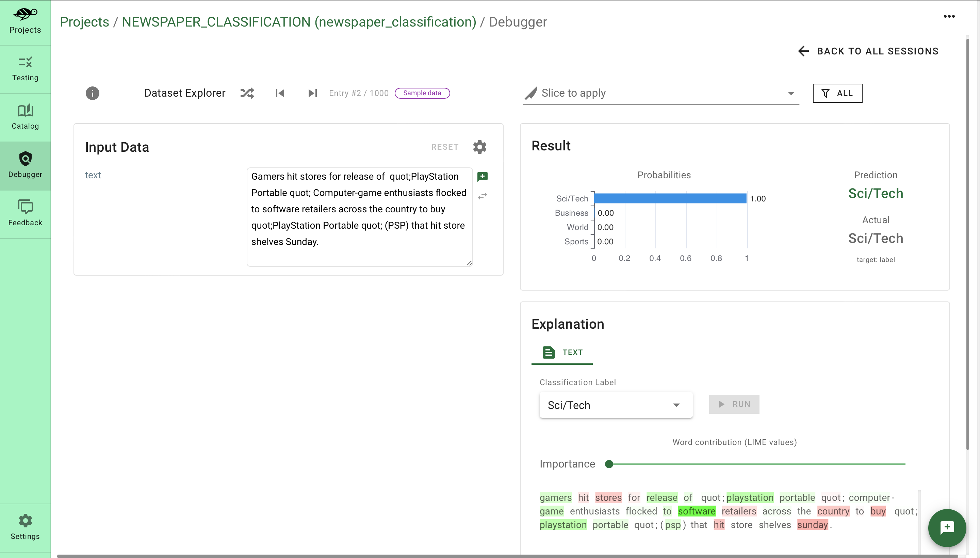Click the Word contribution (LIME values) title
This screenshot has width=980, height=558.
click(734, 442)
